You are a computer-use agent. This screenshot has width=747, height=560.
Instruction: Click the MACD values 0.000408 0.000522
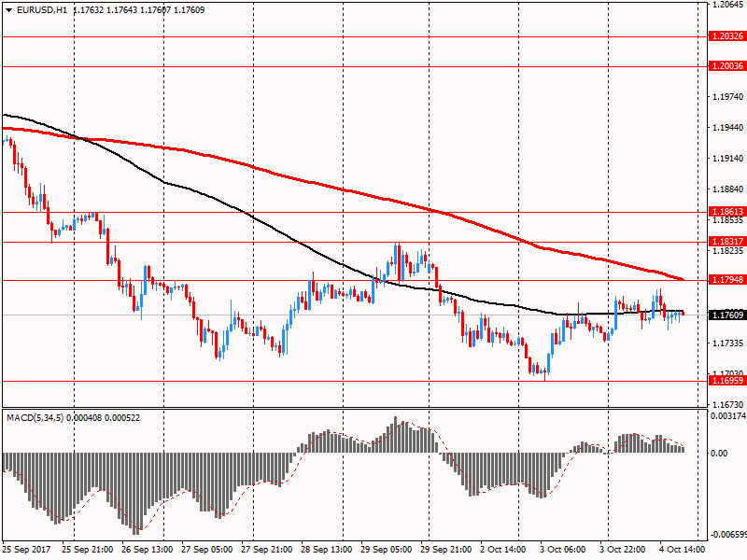point(103,418)
